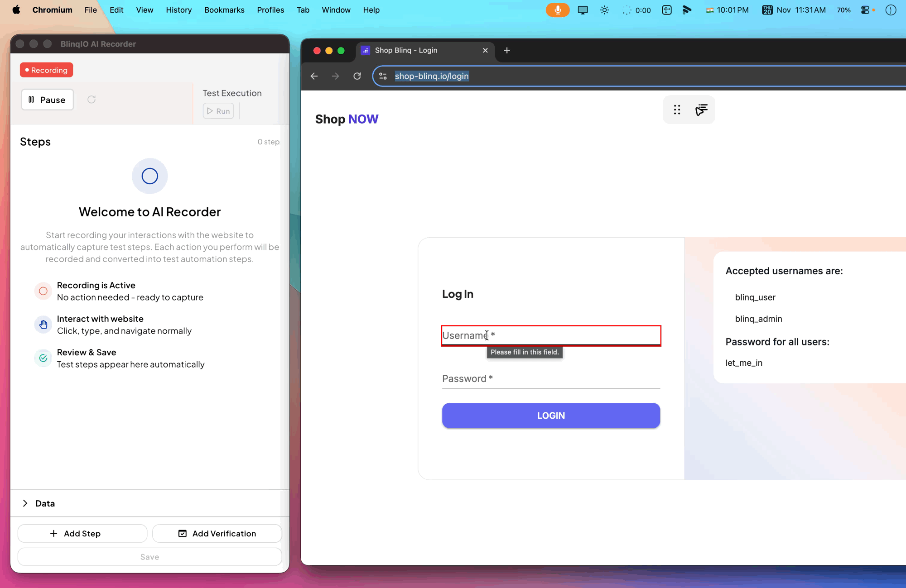This screenshot has height=588, width=906.
Task: Click the red Recording status badge
Action: pos(46,70)
